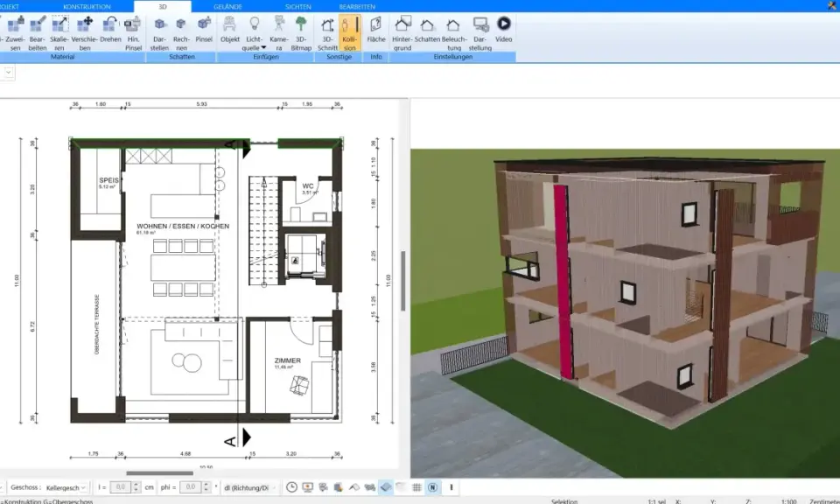Click the ZIMMER room label in floor plan
Screen dimensions: 840x504
(x=288, y=360)
